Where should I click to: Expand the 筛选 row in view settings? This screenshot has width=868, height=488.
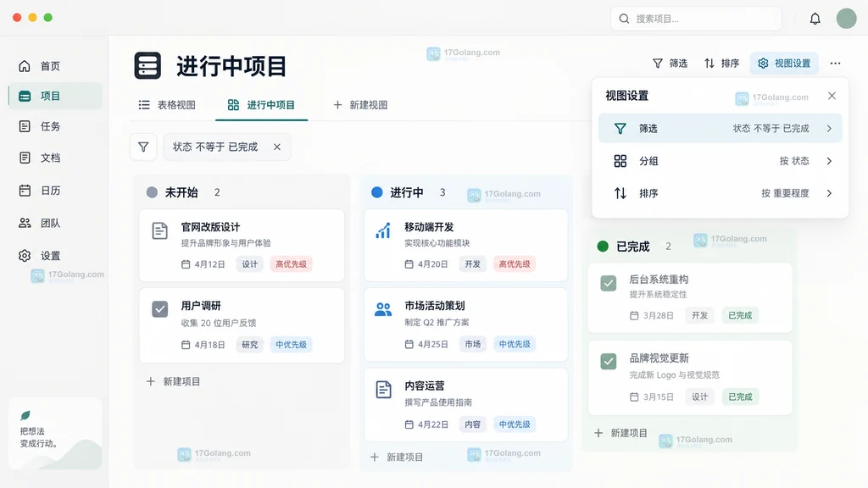(x=721, y=129)
